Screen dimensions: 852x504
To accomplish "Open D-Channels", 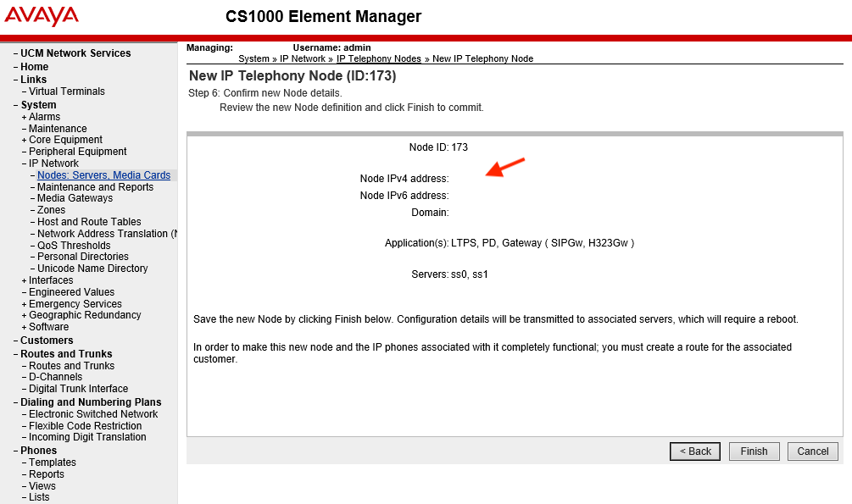I will tap(55, 377).
